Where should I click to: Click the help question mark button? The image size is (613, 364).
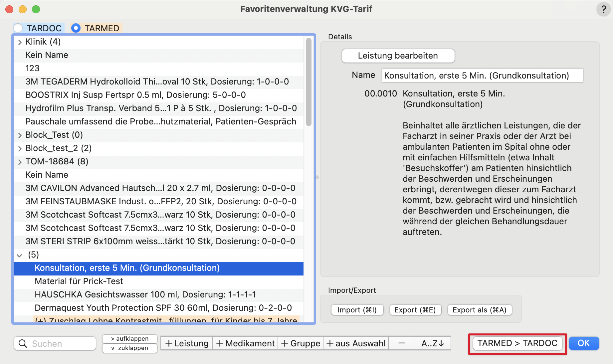click(603, 9)
